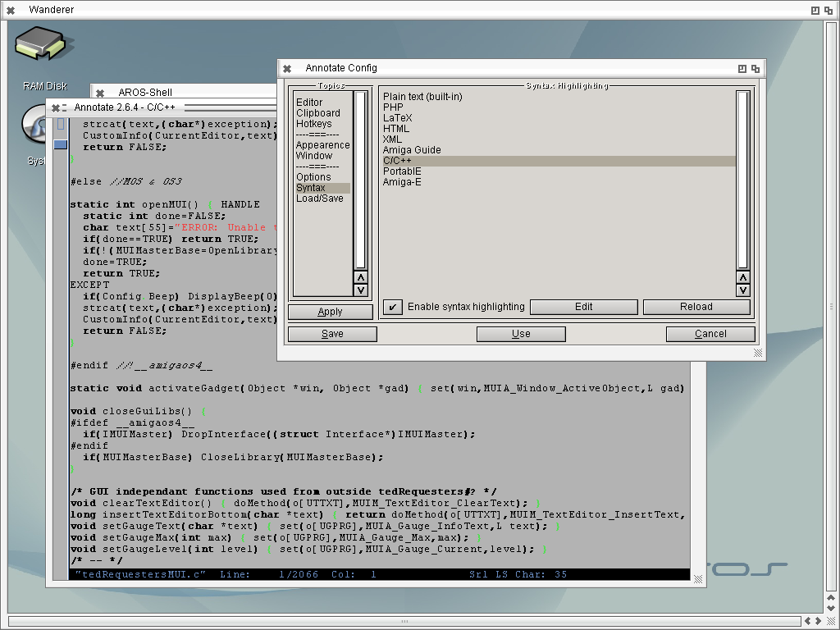
Task: Select Syntax in Topics list
Action: click(311, 188)
